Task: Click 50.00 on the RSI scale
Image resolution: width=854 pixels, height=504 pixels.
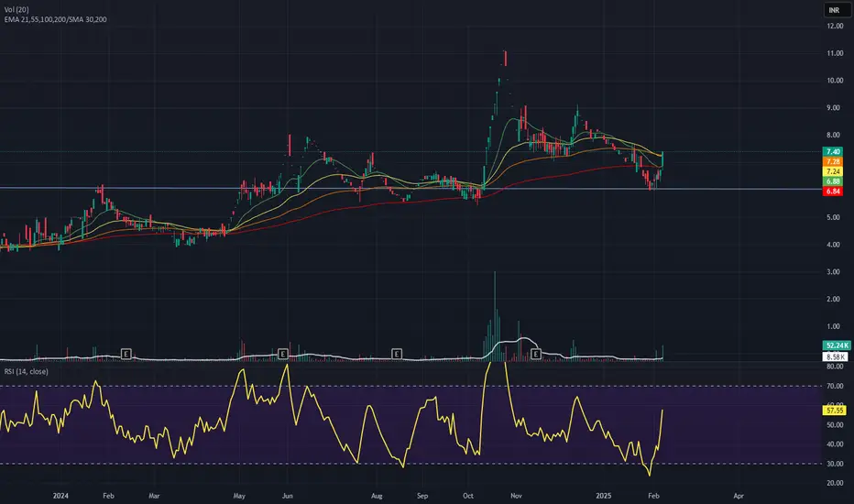Action: 835,425
